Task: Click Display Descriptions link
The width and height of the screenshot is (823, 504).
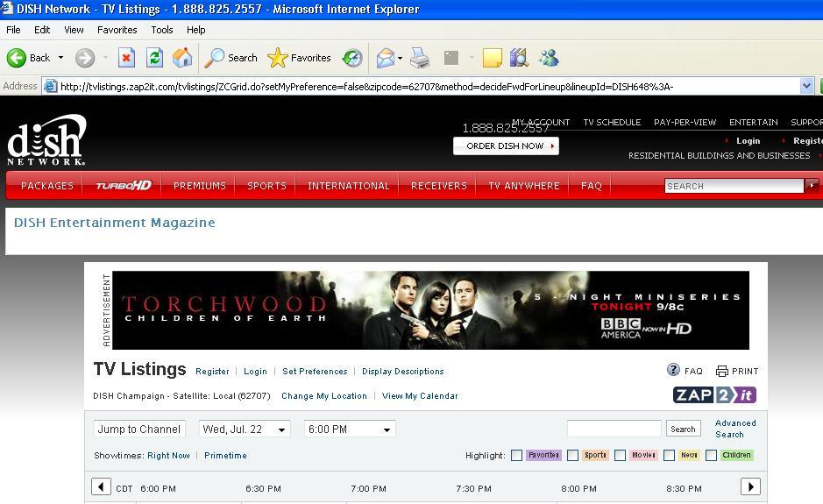Action: (x=402, y=371)
